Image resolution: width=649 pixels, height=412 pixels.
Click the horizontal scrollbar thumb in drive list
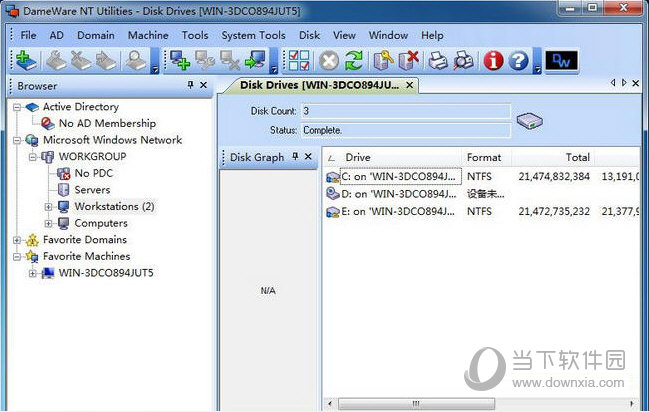tap(416, 403)
